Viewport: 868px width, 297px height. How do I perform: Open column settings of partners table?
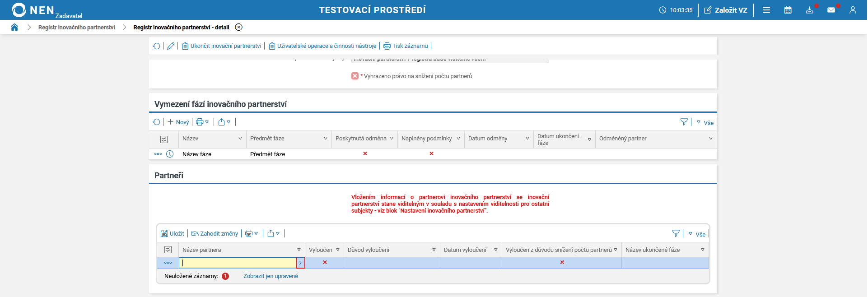click(168, 250)
